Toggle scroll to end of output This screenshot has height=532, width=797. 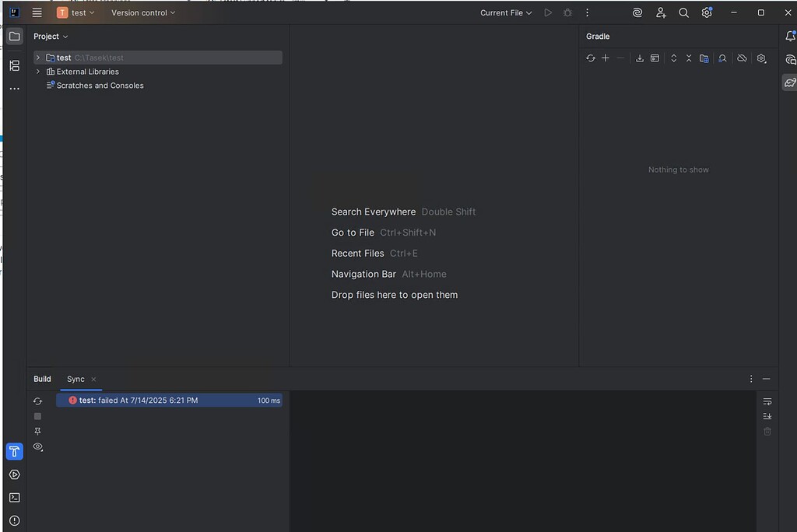click(767, 416)
